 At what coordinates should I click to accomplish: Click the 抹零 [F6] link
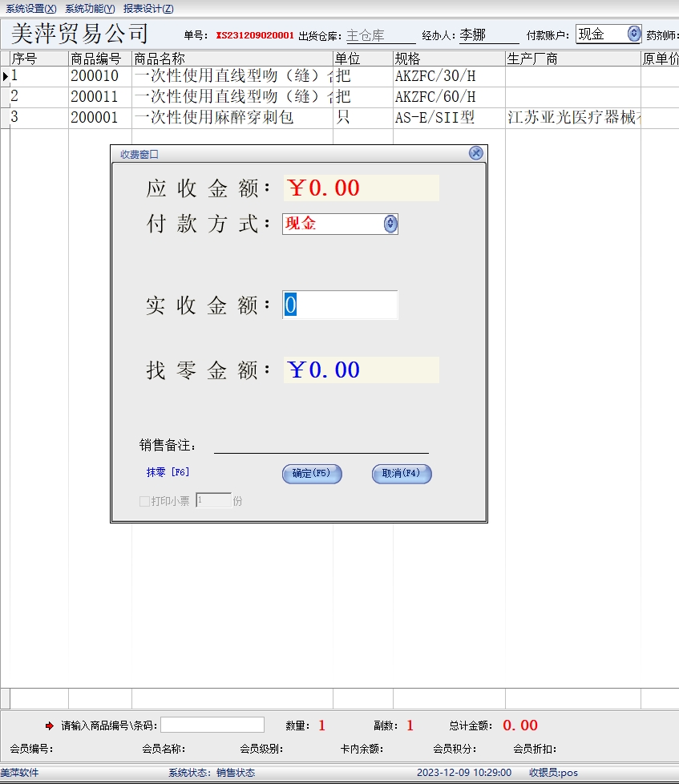[168, 473]
